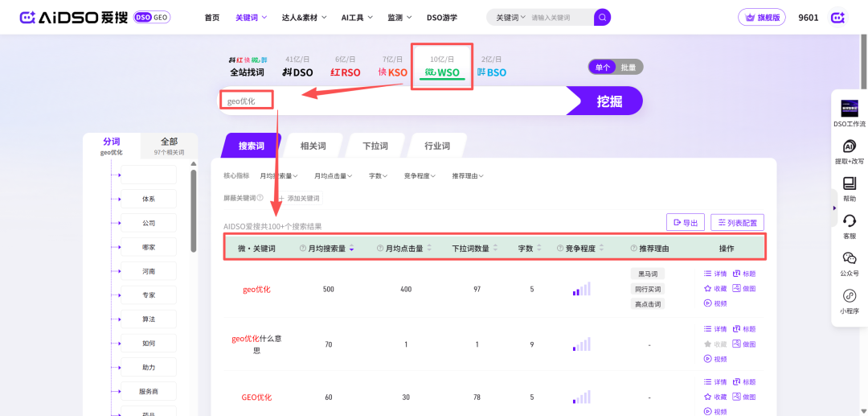Click 视频 for geo优化什么意思 row
Screen dimensions: 868x416
(715, 359)
